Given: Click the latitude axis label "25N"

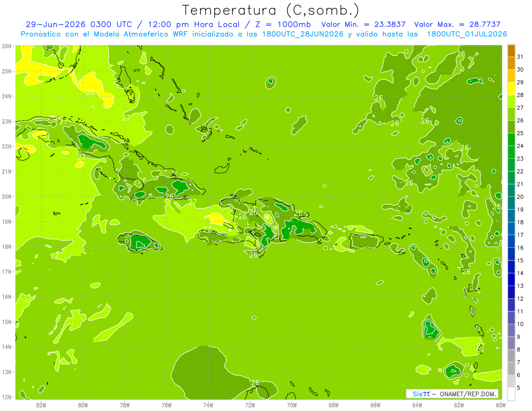Looking at the screenshot, I should click(x=6, y=71).
